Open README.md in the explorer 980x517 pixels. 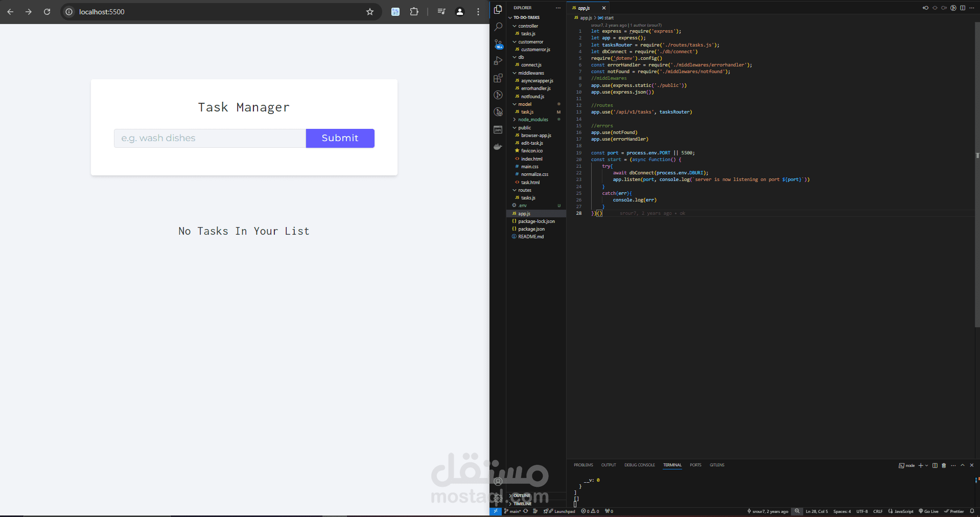530,237
